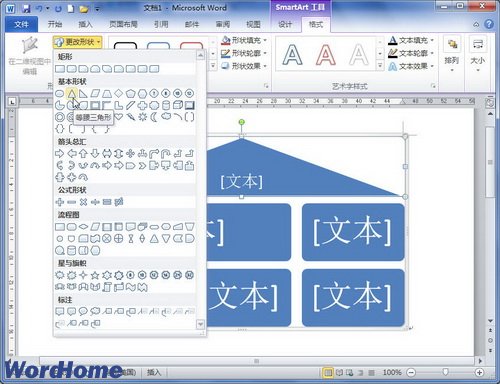Select the up arrow block shape
The width and height of the screenshot is (500, 384).
point(83,154)
